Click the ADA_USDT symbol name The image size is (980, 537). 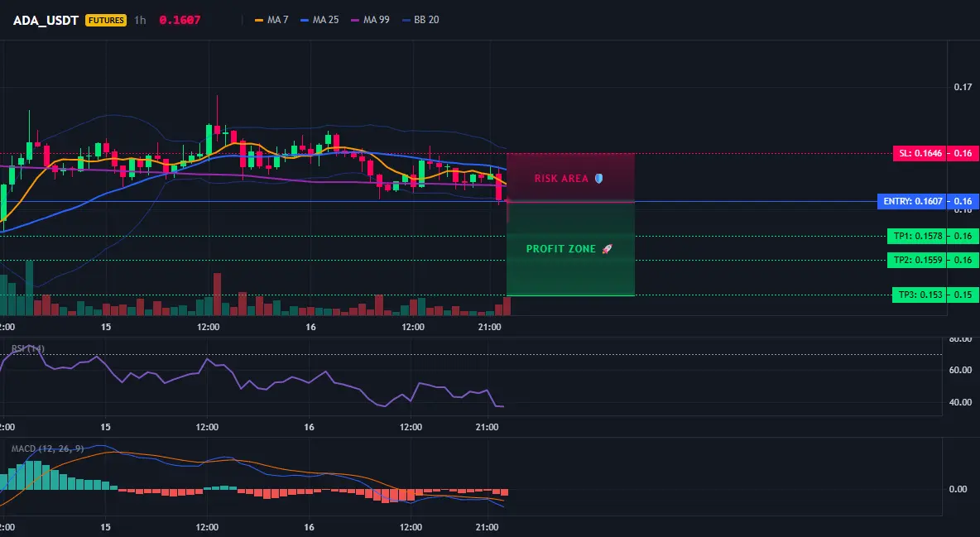(x=46, y=20)
